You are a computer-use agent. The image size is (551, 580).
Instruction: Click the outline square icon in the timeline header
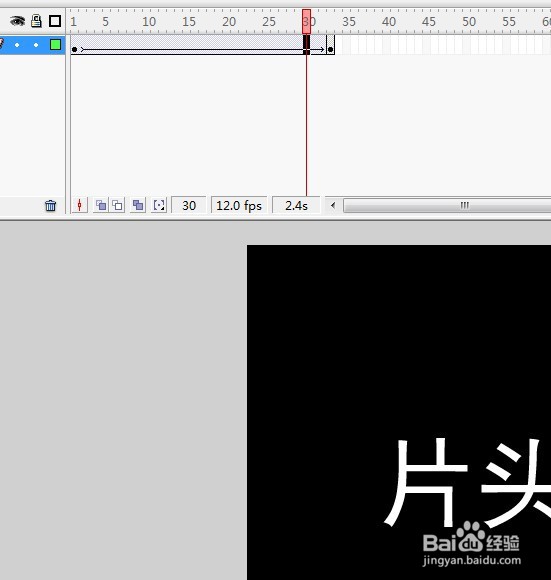[55, 21]
